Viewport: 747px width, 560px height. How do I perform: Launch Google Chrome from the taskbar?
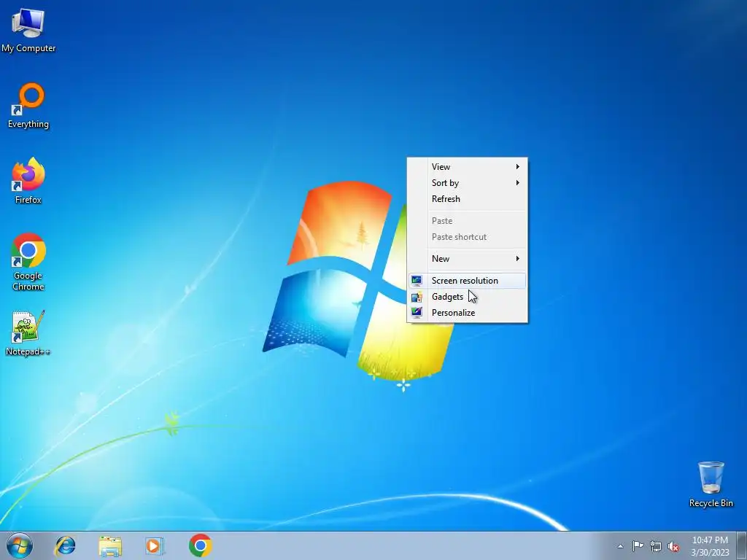click(200, 545)
